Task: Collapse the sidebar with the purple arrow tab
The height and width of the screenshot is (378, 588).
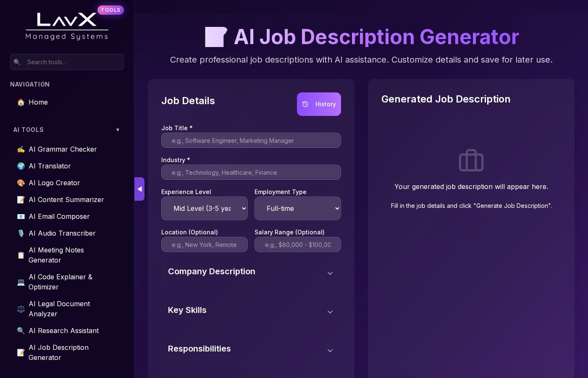Action: 139,189
